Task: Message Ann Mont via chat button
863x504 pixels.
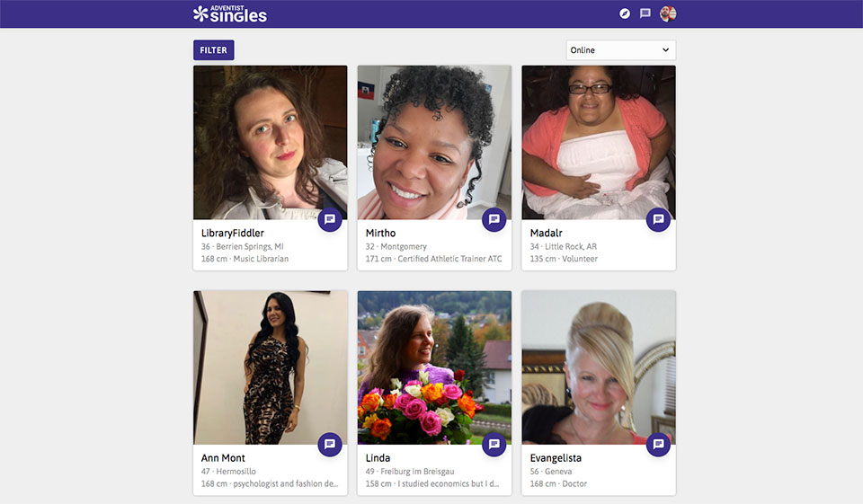Action: click(x=330, y=444)
